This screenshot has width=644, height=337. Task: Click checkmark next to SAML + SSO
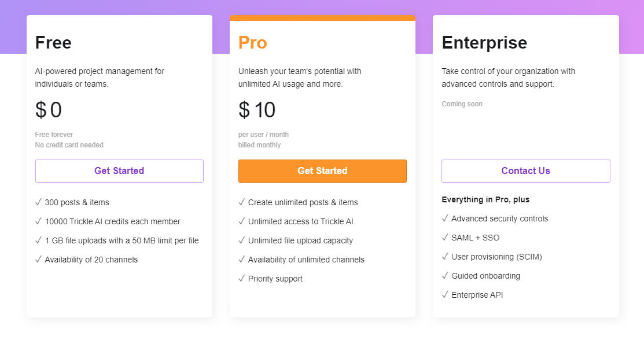445,237
